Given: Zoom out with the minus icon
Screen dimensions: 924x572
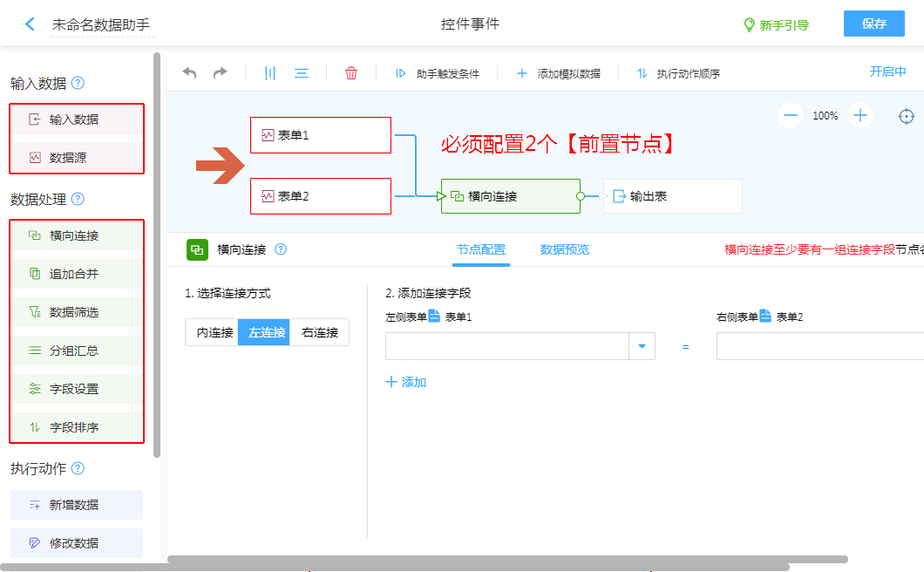Looking at the screenshot, I should coord(791,115).
